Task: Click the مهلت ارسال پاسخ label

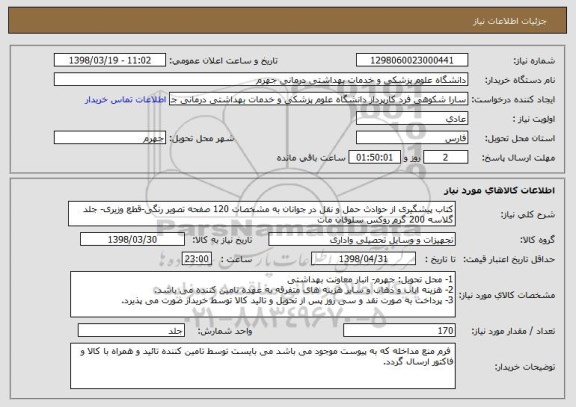Action: click(518, 158)
